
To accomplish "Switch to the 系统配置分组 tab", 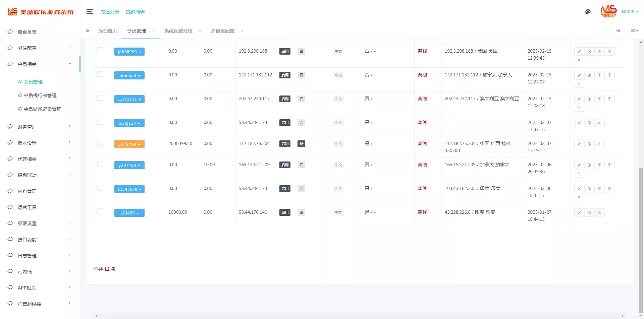I will (178, 31).
